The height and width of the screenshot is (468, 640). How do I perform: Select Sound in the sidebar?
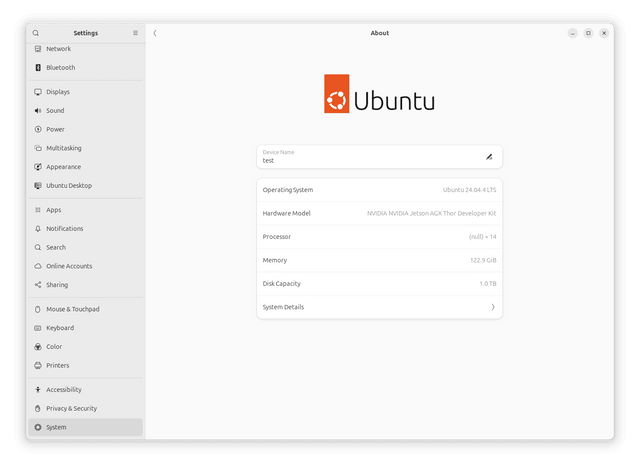pyautogui.click(x=55, y=111)
